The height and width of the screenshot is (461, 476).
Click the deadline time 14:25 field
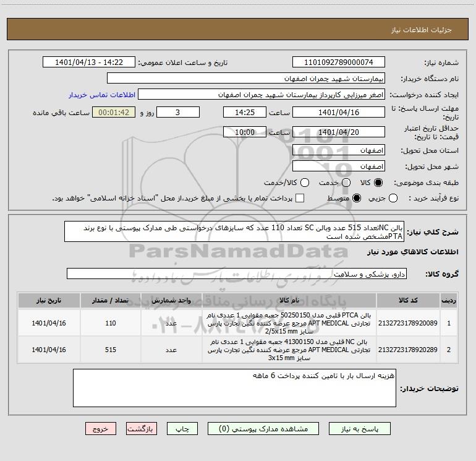click(x=245, y=112)
